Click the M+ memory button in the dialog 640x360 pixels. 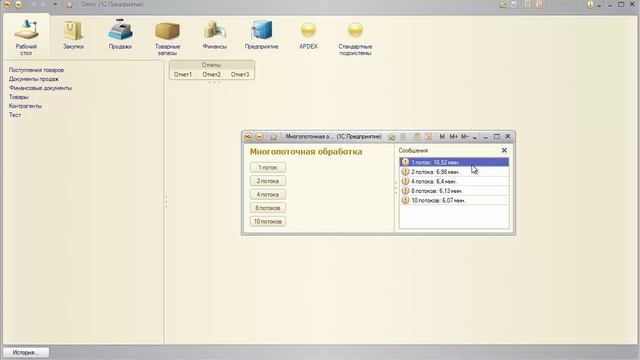tap(453, 137)
